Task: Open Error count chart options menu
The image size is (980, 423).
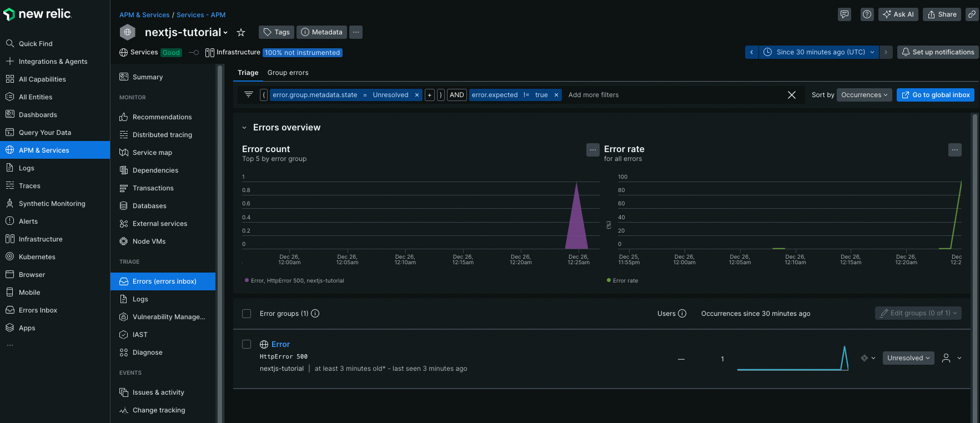Action: [x=593, y=150]
